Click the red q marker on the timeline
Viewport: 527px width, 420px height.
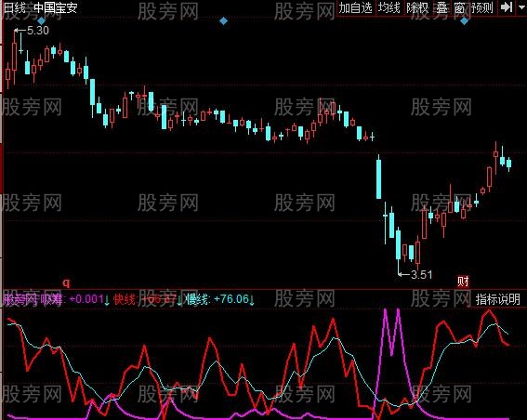[x=67, y=282]
